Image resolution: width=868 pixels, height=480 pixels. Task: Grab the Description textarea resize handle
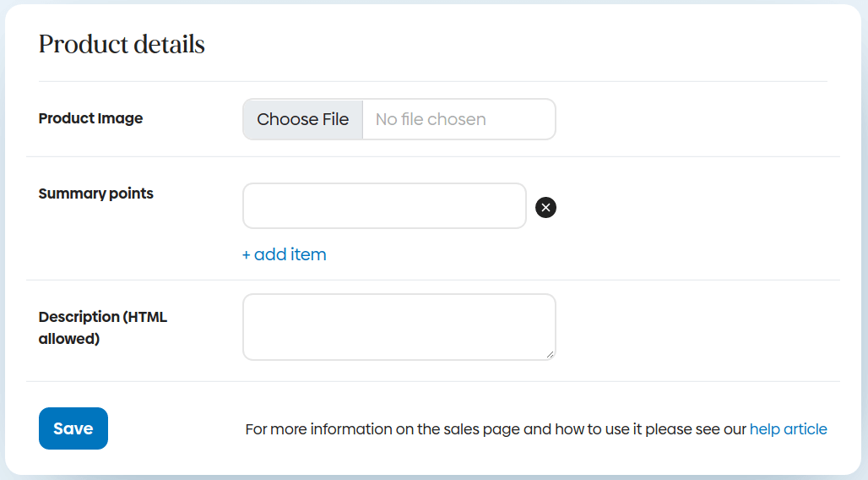(x=550, y=355)
